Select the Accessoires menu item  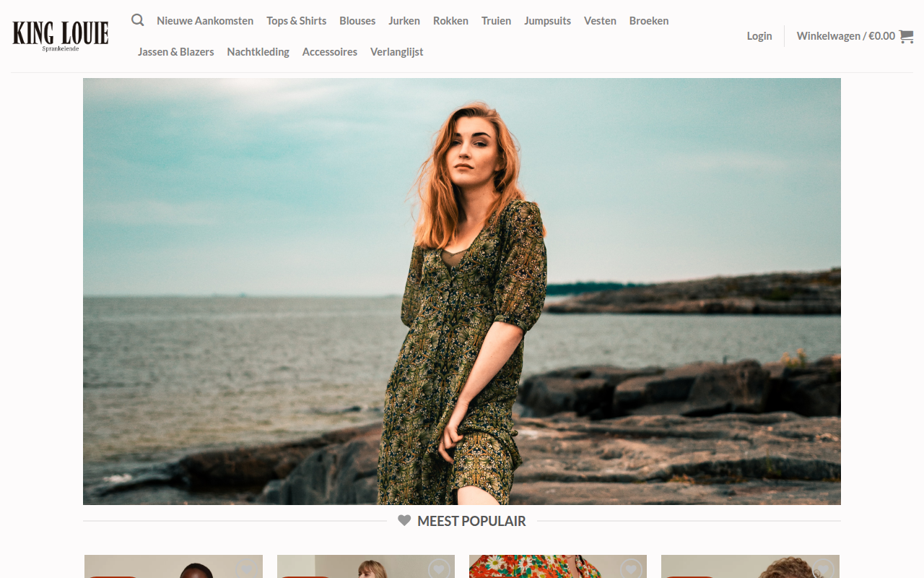pos(330,52)
